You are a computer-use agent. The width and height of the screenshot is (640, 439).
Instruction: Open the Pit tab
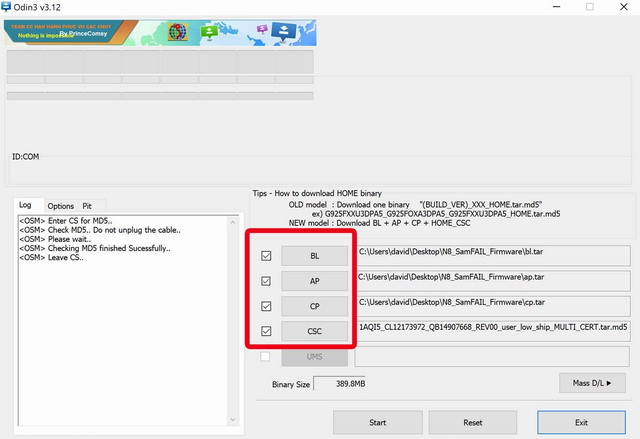click(87, 205)
